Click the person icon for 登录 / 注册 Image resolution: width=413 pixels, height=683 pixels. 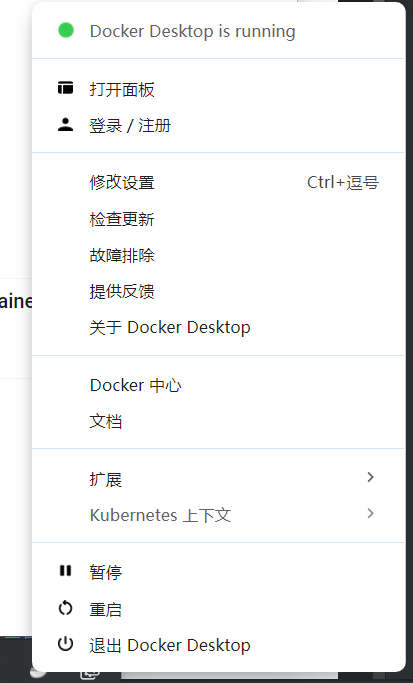point(65,125)
